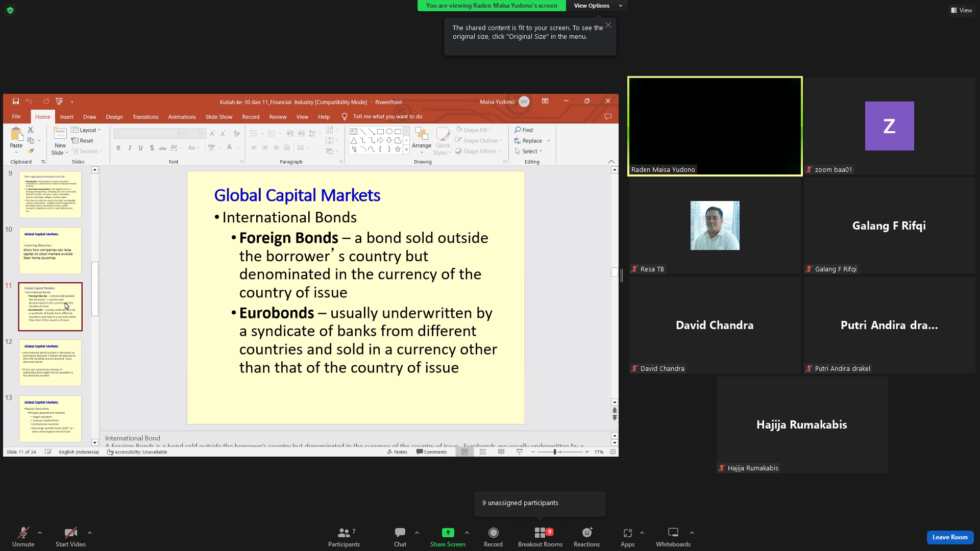The width and height of the screenshot is (980, 551).
Task: Click the Tell me lightbulb icon
Action: pyautogui.click(x=345, y=117)
